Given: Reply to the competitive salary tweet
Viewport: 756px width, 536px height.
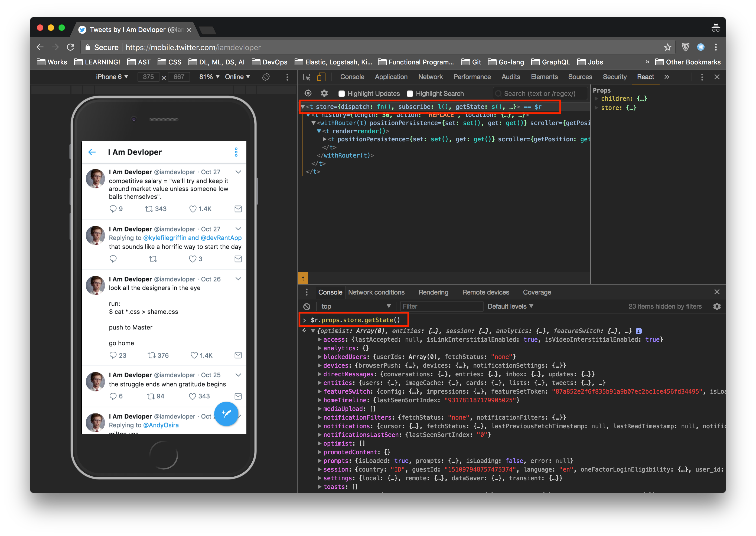Looking at the screenshot, I should pos(113,209).
